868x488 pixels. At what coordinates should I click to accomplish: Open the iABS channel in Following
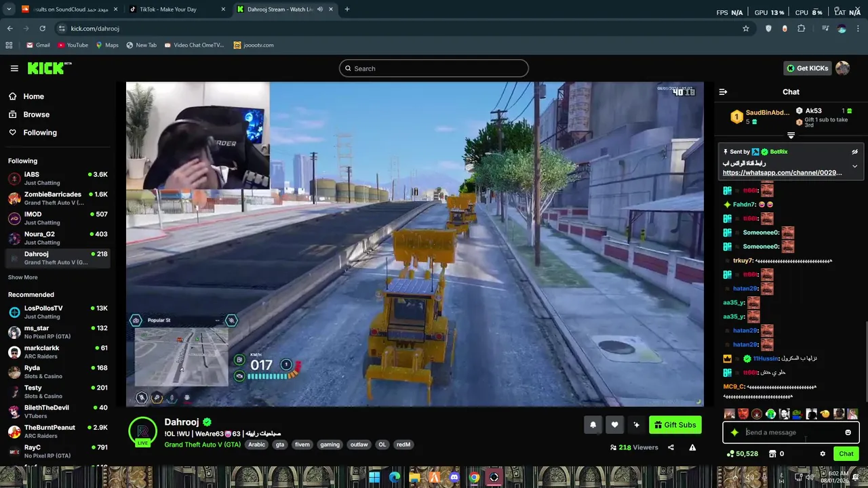point(58,178)
